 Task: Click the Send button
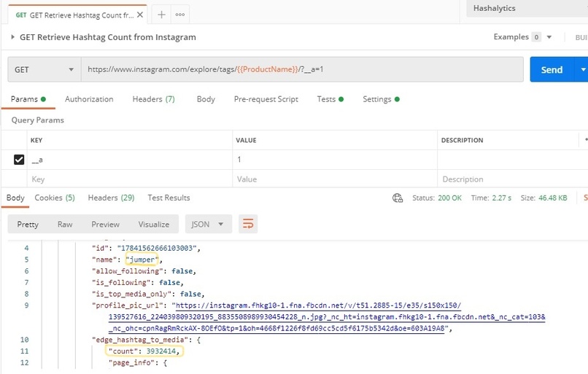(x=552, y=70)
